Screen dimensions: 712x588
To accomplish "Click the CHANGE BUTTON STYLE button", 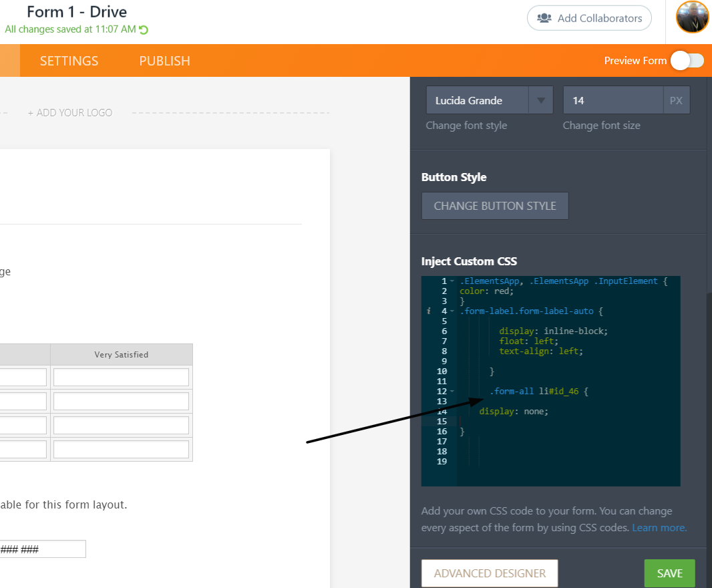I will tap(494, 206).
